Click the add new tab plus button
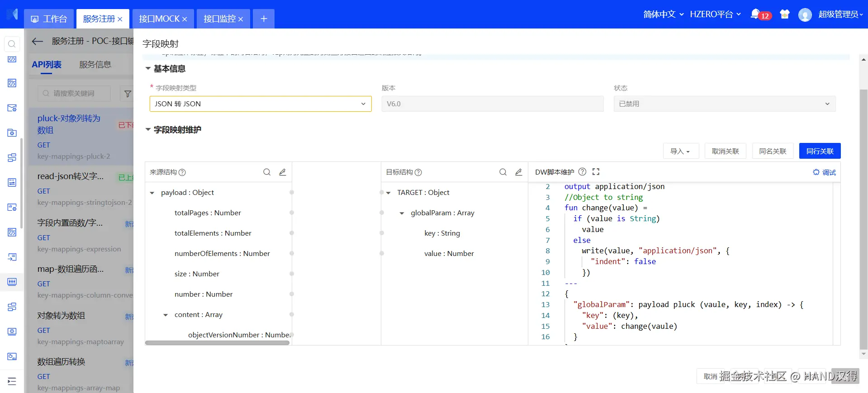The image size is (868, 393). [264, 19]
